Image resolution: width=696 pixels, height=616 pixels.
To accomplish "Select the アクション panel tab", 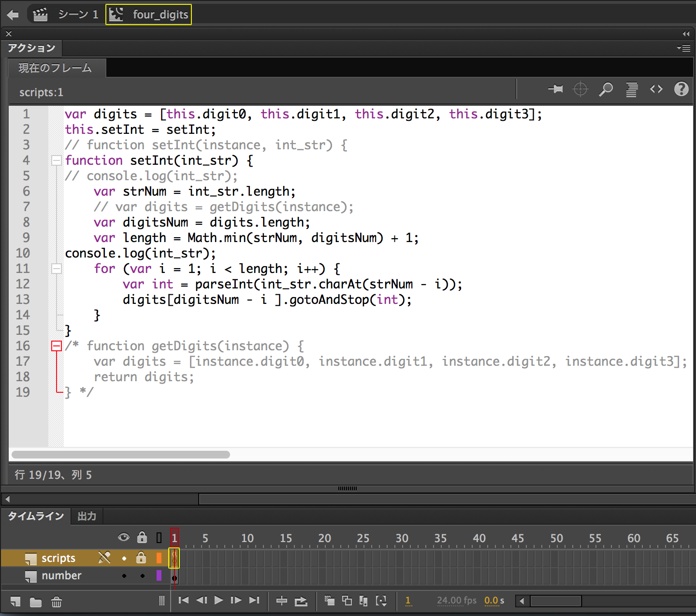I will click(x=31, y=48).
